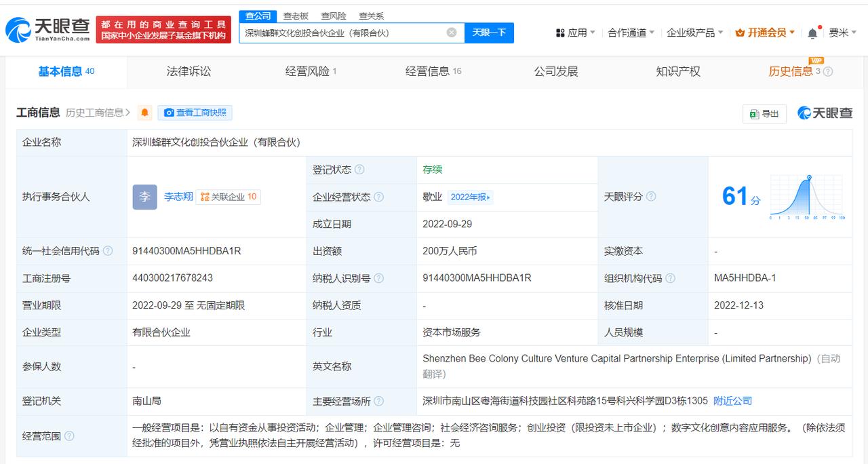Viewport: 868px width, 464px height.
Task: Click the red promotional banner
Action: 163,30
